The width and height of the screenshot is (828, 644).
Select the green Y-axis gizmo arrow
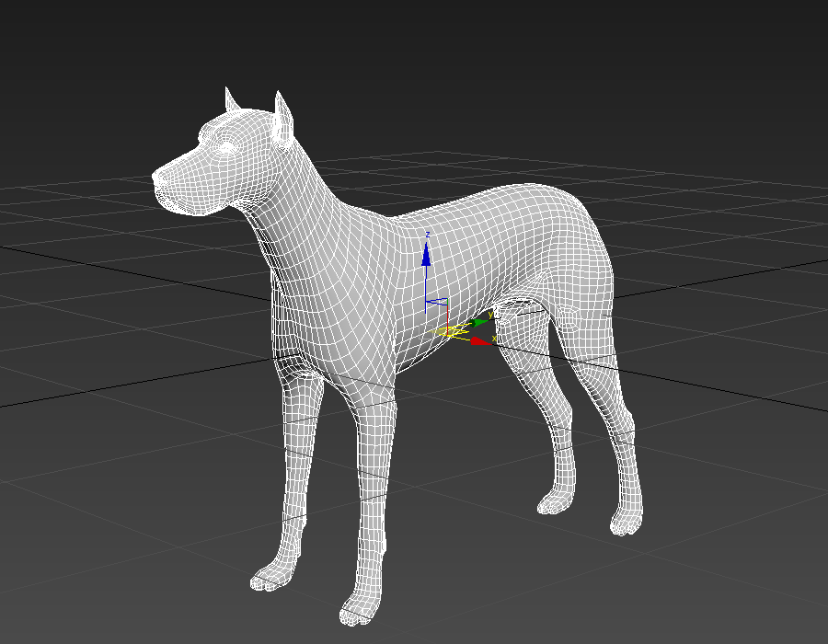point(479,322)
